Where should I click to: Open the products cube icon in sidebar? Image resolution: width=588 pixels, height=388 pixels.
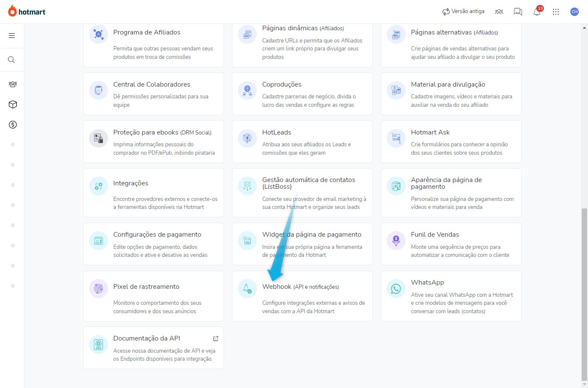pyautogui.click(x=13, y=105)
